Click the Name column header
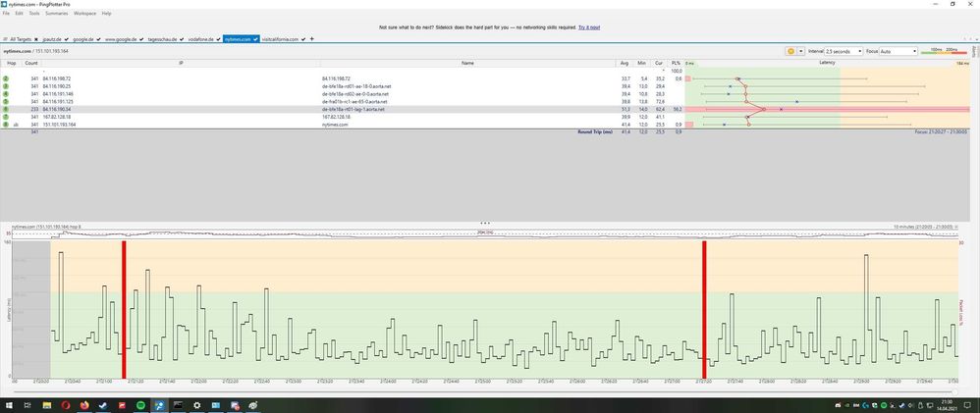 [x=467, y=63]
